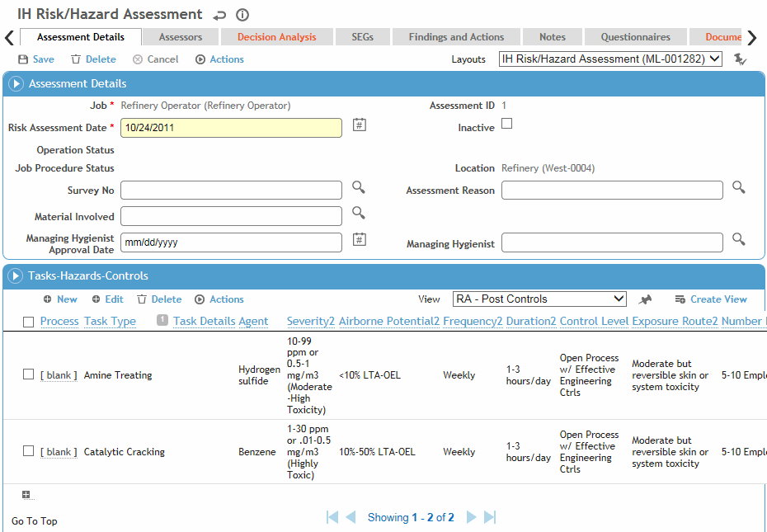Open calendar picker for Risk Assessment Date
Viewport: 767px width, 532px height.
click(x=360, y=125)
